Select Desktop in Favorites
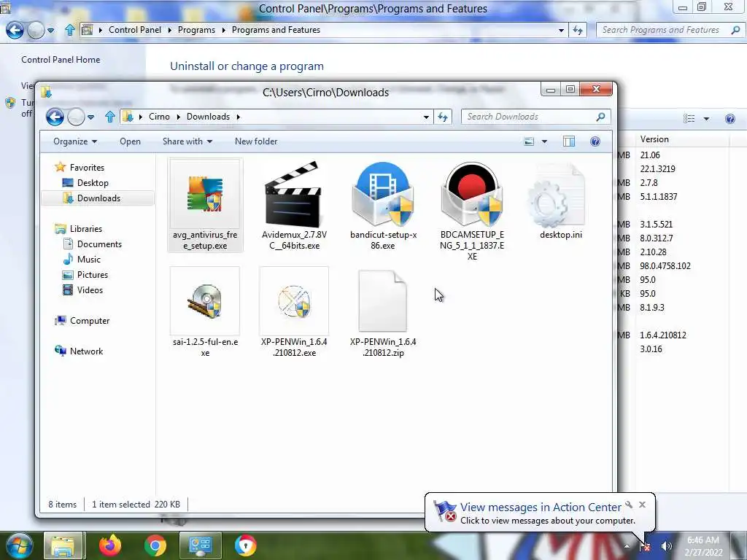Screen dimensions: 747x560 pyautogui.click(x=93, y=183)
